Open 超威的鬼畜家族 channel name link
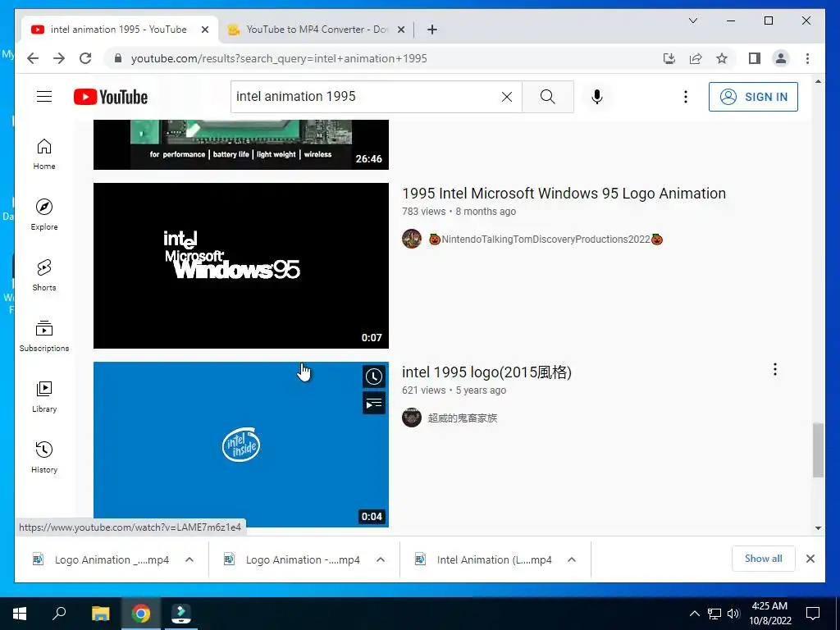The width and height of the screenshot is (840, 630). point(463,418)
